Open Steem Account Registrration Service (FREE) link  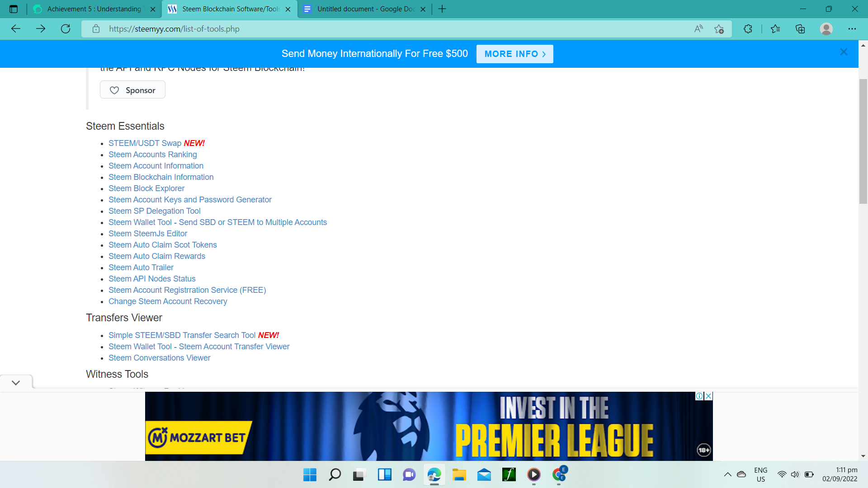(187, 290)
